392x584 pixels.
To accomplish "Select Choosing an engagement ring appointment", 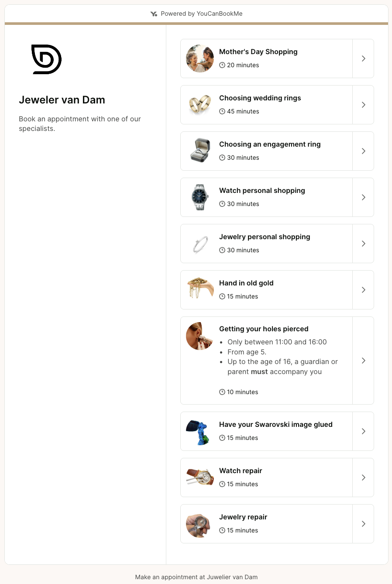I will coord(270,144).
